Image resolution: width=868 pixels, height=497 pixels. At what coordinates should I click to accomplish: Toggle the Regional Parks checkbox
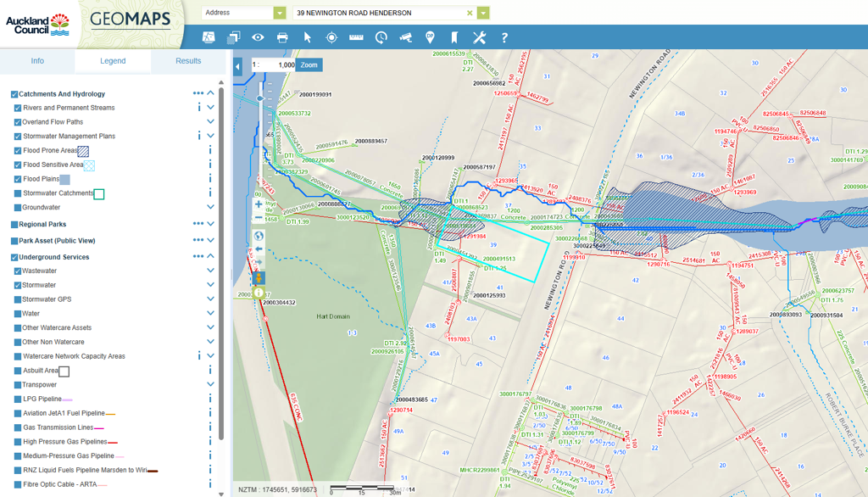(x=14, y=225)
